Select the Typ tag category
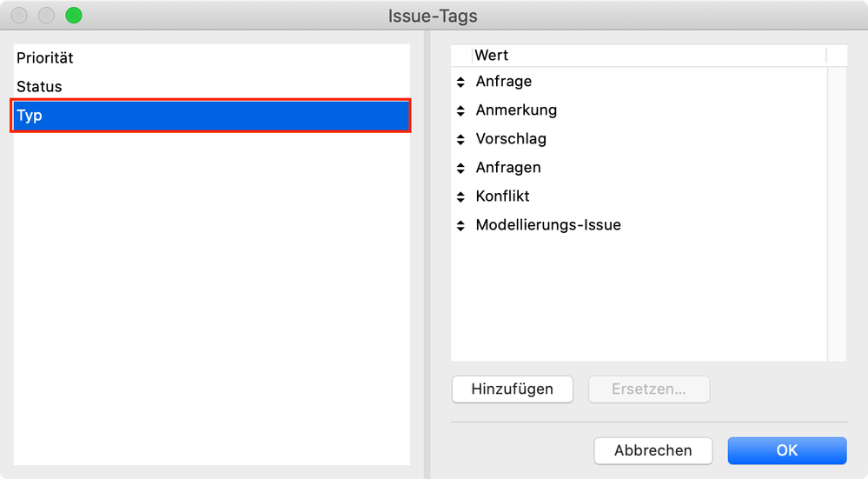Screen dimensions: 868x479 pyautogui.click(x=209, y=116)
